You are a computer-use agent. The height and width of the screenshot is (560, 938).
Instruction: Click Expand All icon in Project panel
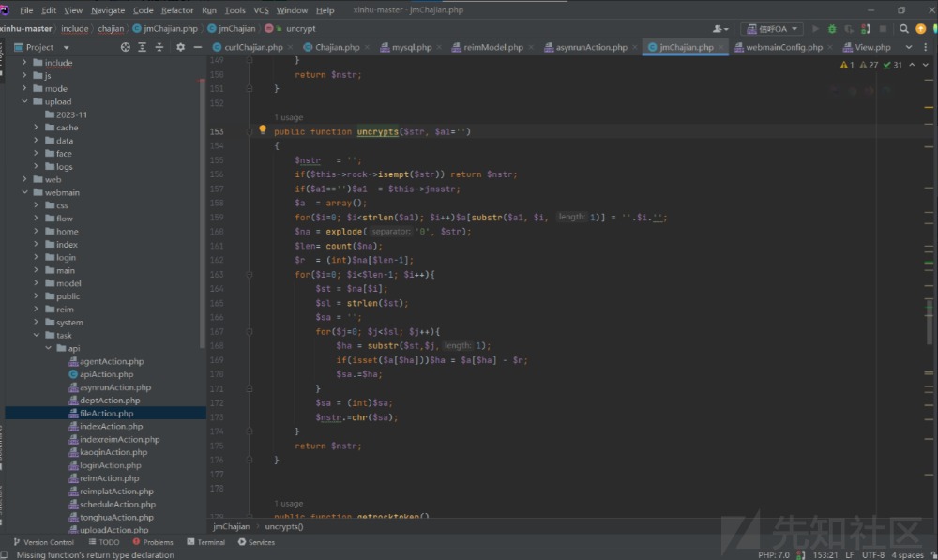[x=142, y=47]
